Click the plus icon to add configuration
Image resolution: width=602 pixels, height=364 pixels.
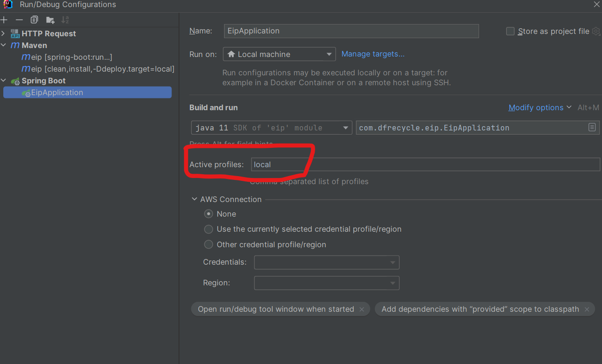pyautogui.click(x=4, y=20)
